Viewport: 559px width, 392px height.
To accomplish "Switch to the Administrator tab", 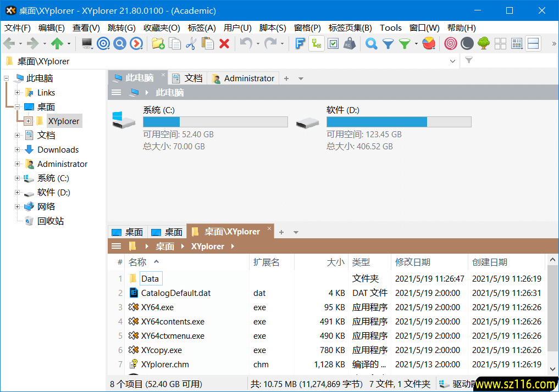I will [243, 79].
